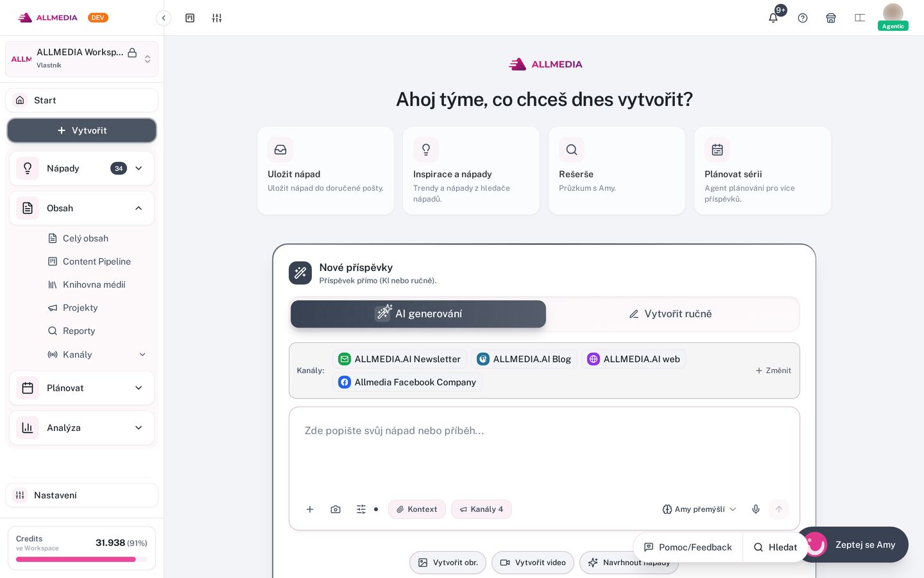Click the workspace lock icon

coord(132,53)
